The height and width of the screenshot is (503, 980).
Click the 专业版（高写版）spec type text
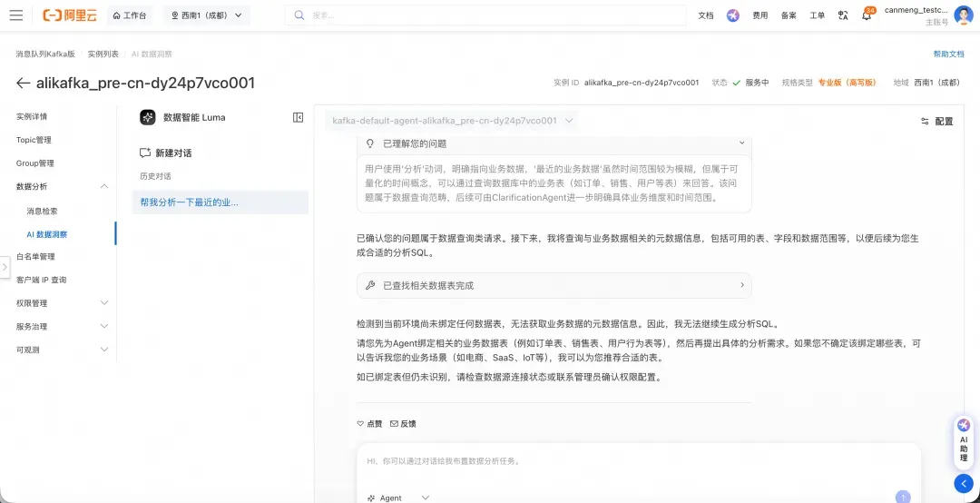coord(848,83)
